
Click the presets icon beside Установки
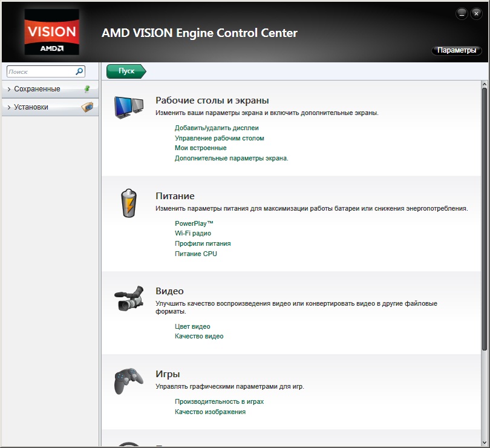tap(87, 107)
